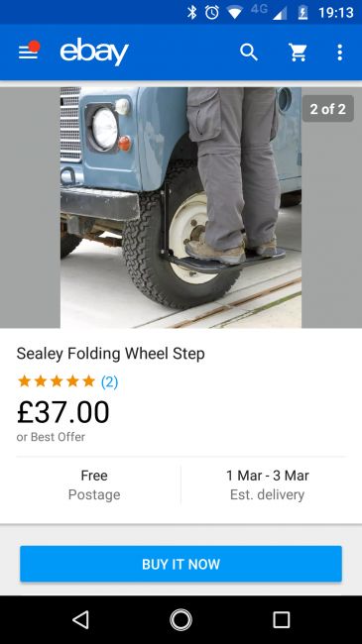The width and height of the screenshot is (362, 644).
Task: Open the search magnifier icon
Action: pyautogui.click(x=249, y=53)
